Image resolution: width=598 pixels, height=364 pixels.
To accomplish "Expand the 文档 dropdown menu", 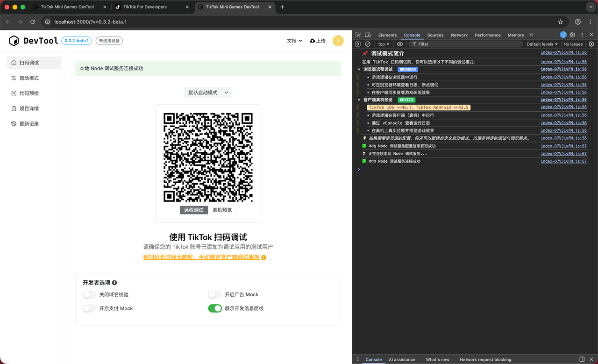I will click(294, 41).
